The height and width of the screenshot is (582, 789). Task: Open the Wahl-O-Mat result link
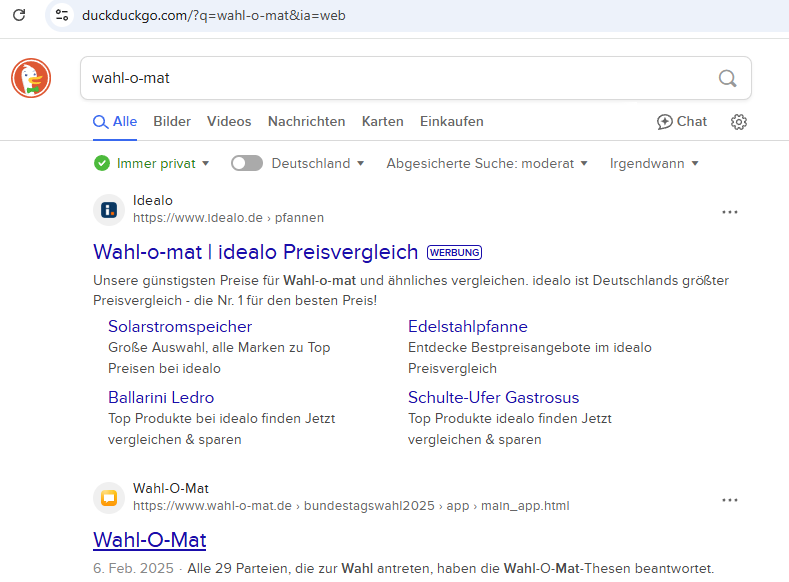click(149, 540)
